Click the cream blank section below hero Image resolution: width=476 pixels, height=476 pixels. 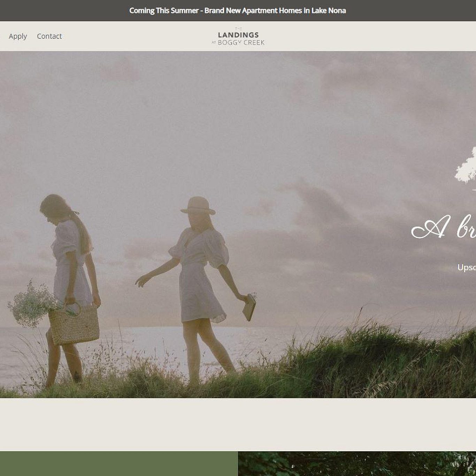[x=238, y=424]
